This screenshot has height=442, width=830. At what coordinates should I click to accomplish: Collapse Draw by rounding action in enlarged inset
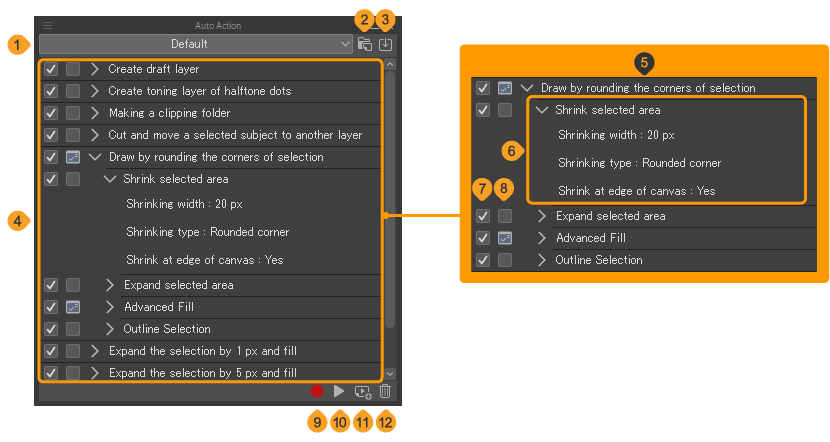[527, 88]
